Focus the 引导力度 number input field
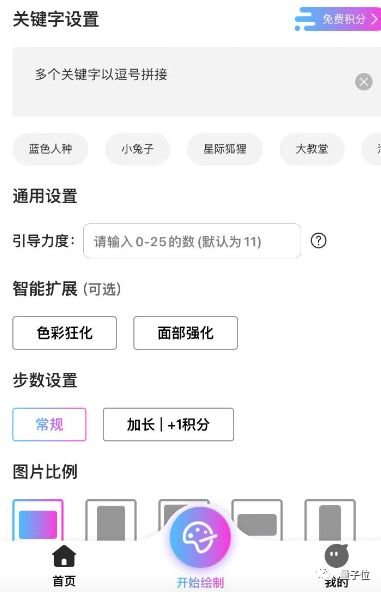 [192, 241]
